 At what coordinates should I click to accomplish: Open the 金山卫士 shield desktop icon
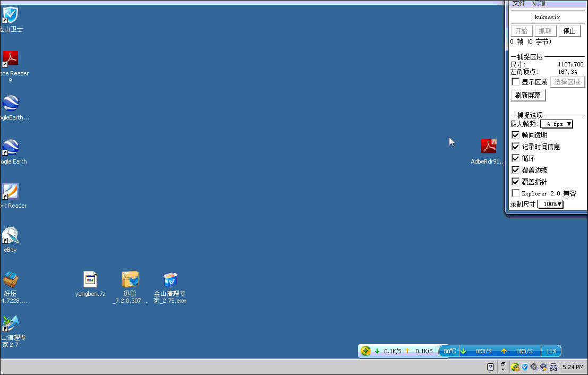(x=11, y=15)
